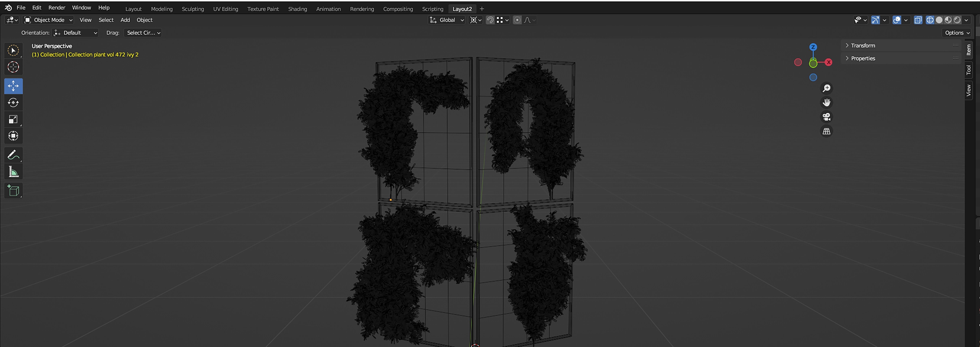Open the Drag Select Circle dropdown
Screen dimensions: 980x347
(x=143, y=33)
